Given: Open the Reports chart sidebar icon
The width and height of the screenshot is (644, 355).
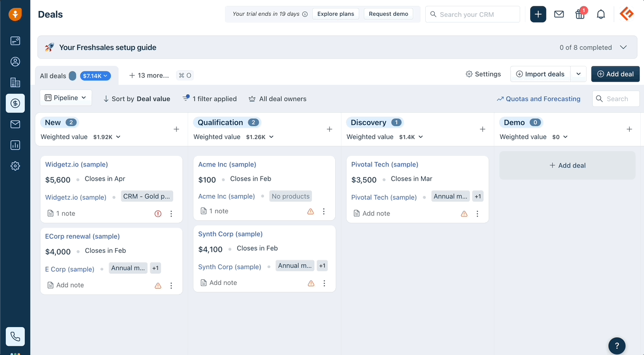Looking at the screenshot, I should 15,145.
